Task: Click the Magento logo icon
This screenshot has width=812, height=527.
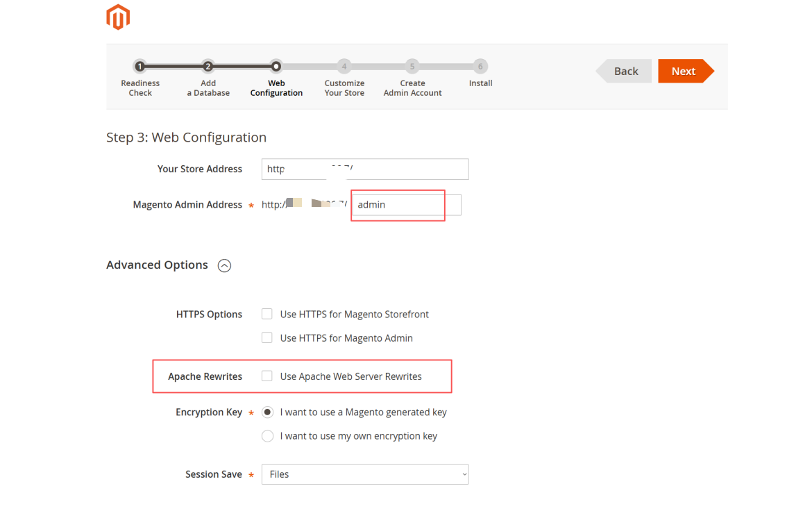Action: [x=118, y=17]
